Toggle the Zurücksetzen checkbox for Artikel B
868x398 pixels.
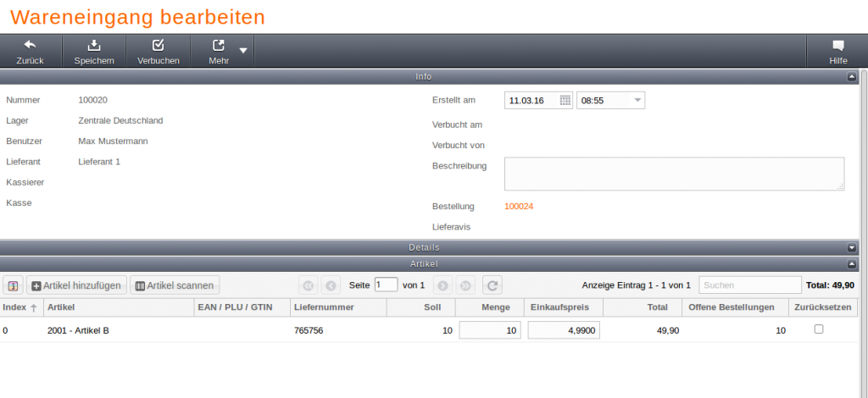[819, 329]
